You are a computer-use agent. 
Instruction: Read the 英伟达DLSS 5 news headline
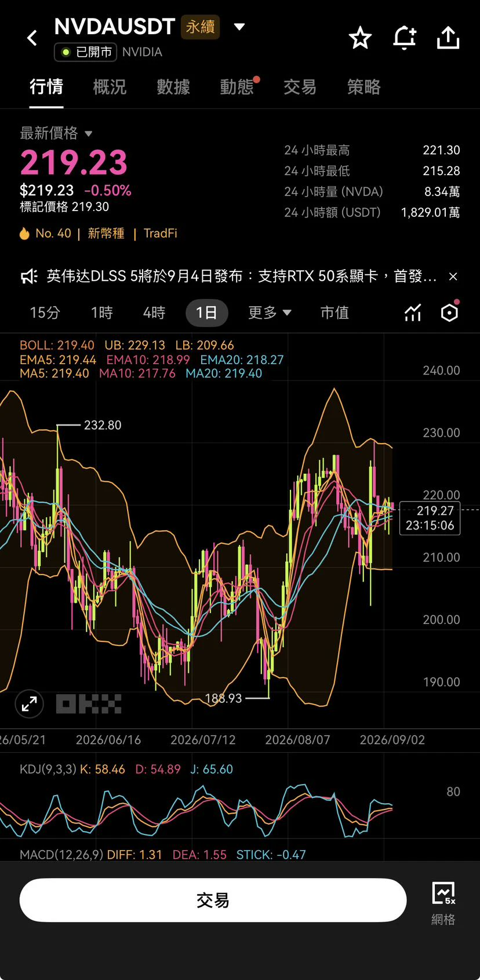point(242,277)
